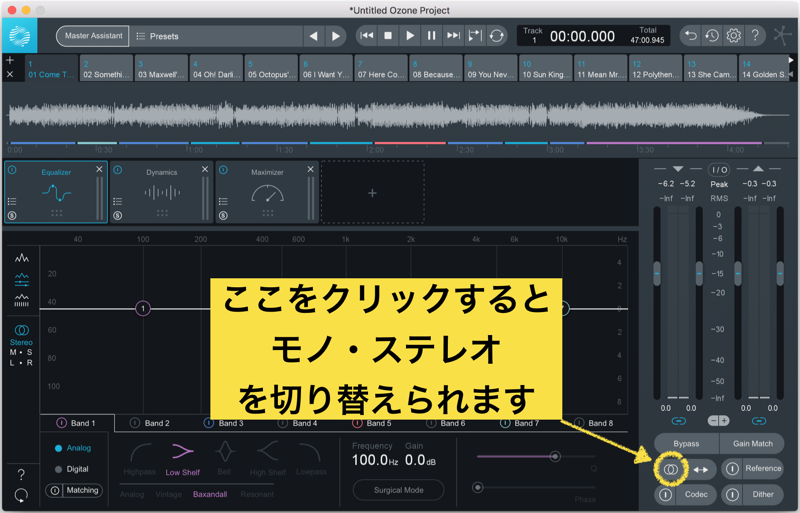Skip to the next track

pyautogui.click(x=453, y=36)
